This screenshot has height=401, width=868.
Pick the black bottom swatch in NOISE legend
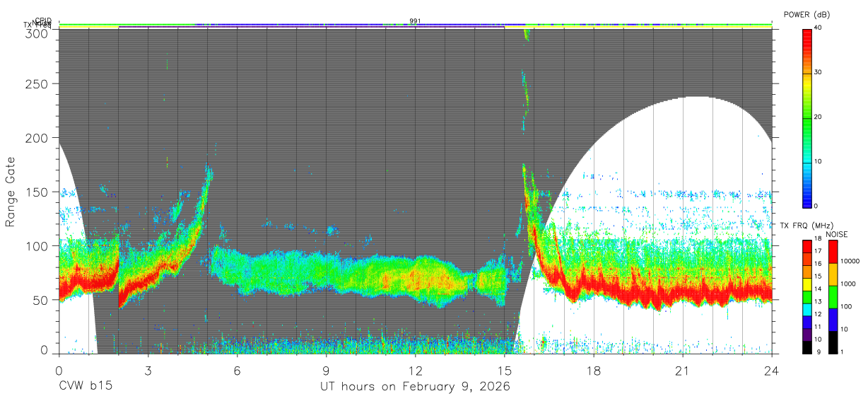(x=833, y=342)
